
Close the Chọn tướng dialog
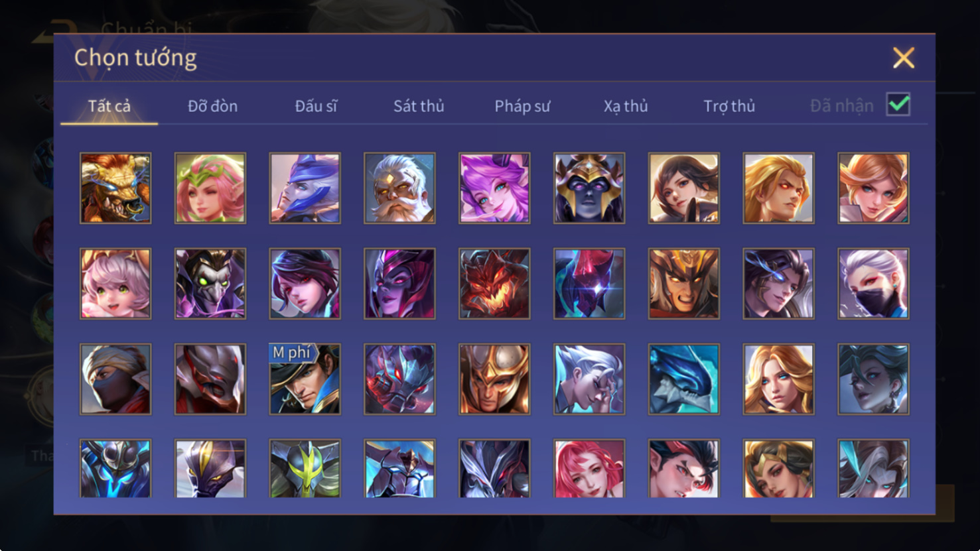[903, 58]
